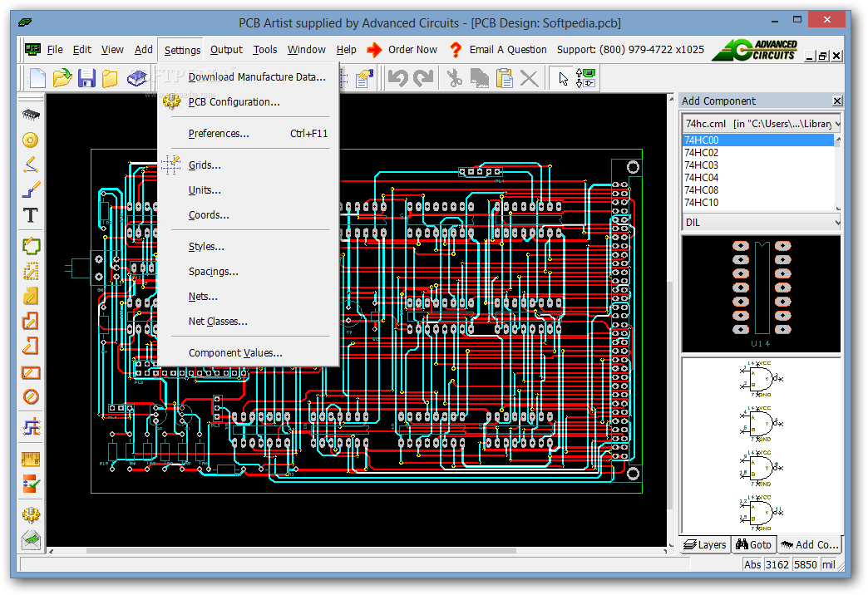Open the Window menu
This screenshot has height=595, width=868.
[306, 50]
